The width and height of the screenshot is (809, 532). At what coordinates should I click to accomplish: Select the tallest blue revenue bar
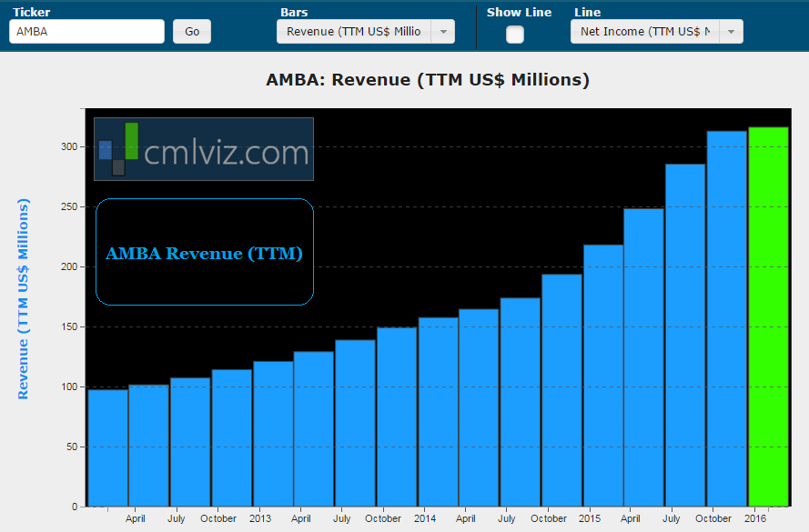pos(727,318)
